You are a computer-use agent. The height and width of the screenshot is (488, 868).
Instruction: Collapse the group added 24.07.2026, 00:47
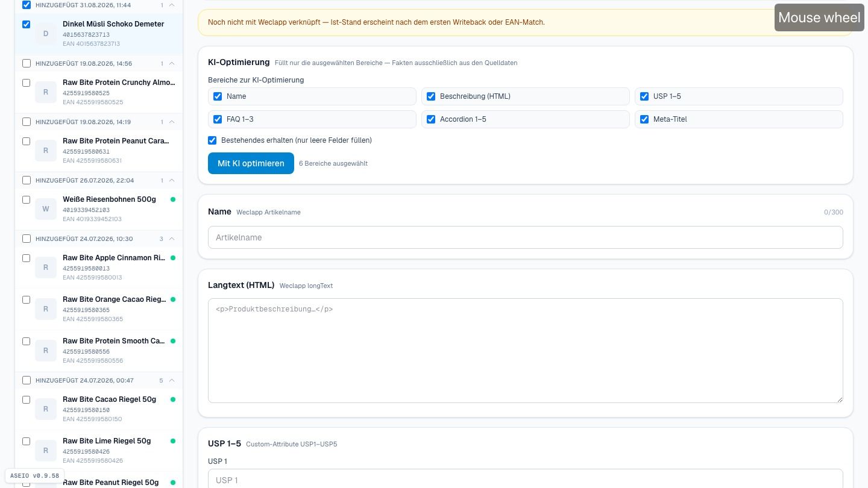pos(172,380)
